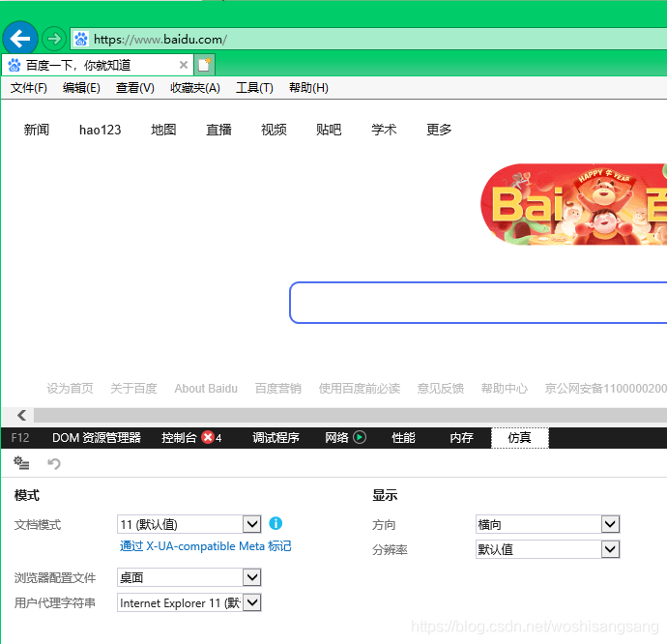The width and height of the screenshot is (667, 644).
Task: Click the browser forward arrow button
Action: 54,39
